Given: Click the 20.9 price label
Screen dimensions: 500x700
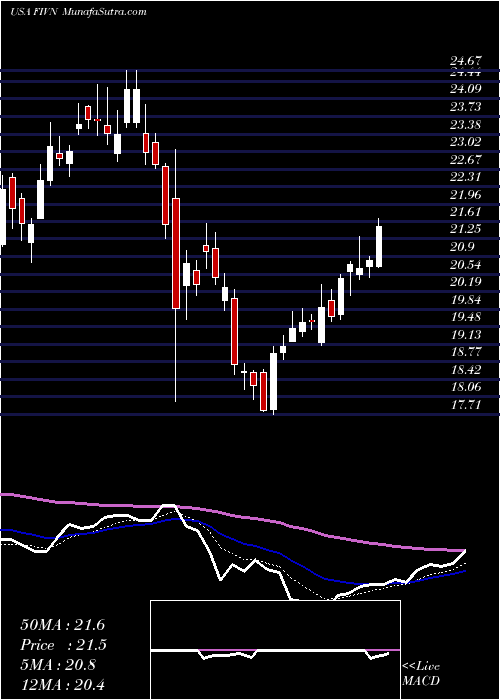Looking at the screenshot, I should click(462, 247).
